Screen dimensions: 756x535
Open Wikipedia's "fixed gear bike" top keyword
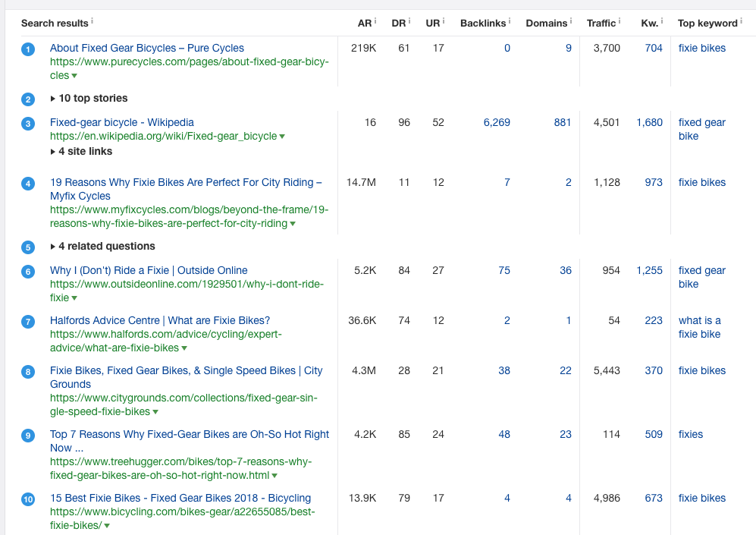point(702,129)
